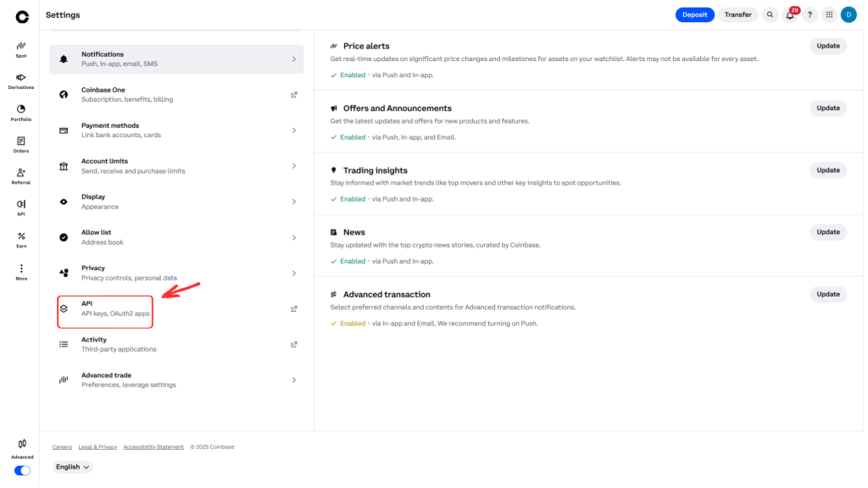This screenshot has height=488, width=868.
Task: Open Display appearance settings
Action: coord(176,202)
